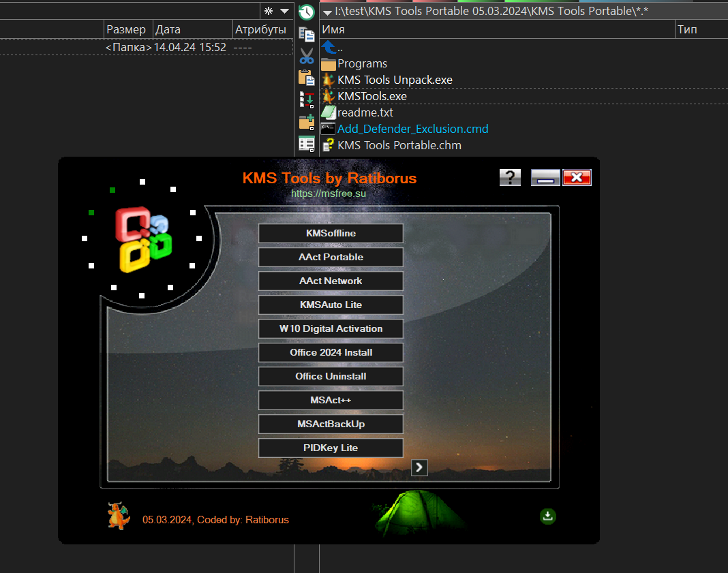Launch AAct Network
This screenshot has width=728, height=573.
(x=331, y=281)
